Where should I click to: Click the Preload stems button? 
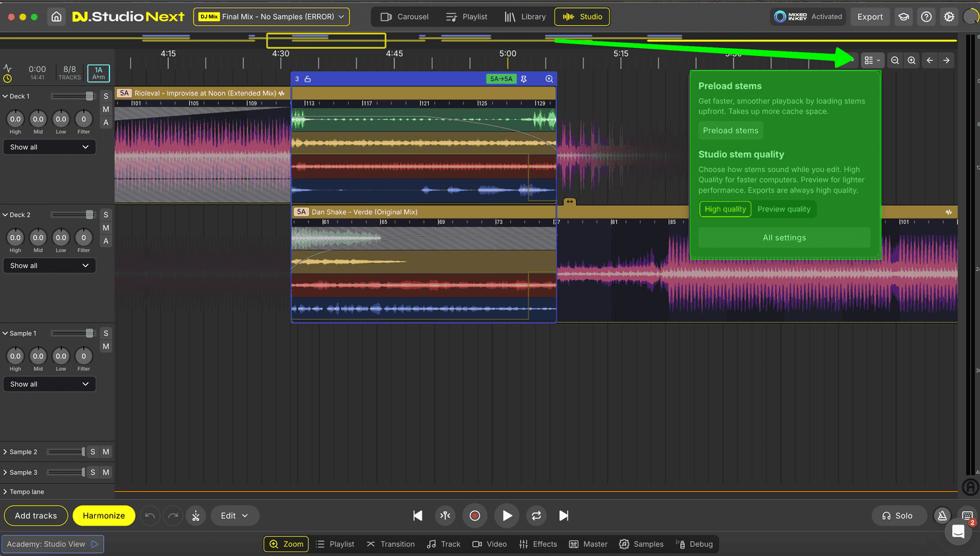coord(730,130)
